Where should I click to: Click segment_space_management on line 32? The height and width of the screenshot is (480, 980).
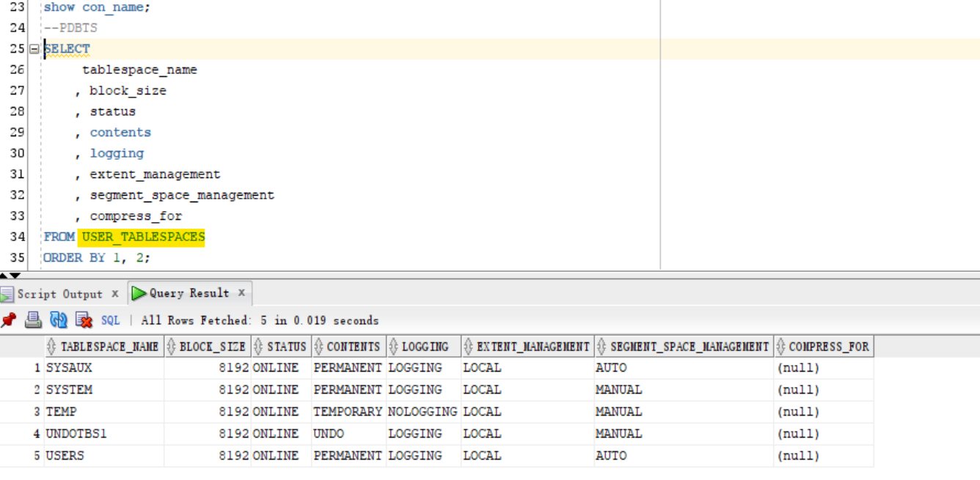[182, 195]
